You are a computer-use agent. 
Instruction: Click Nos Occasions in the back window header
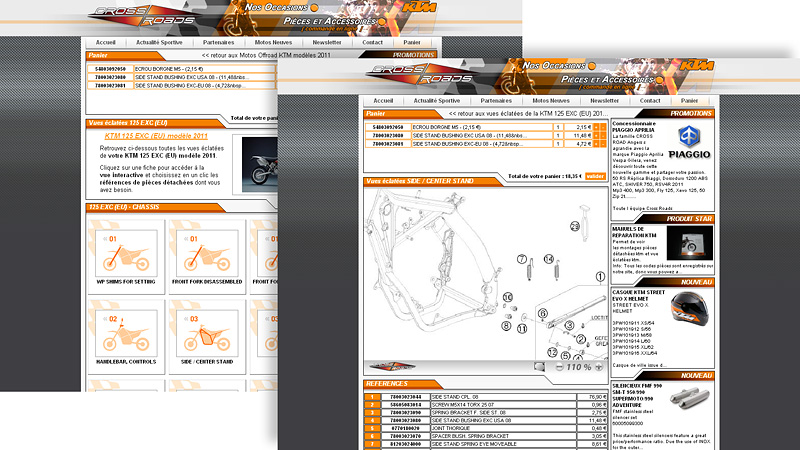click(282, 8)
